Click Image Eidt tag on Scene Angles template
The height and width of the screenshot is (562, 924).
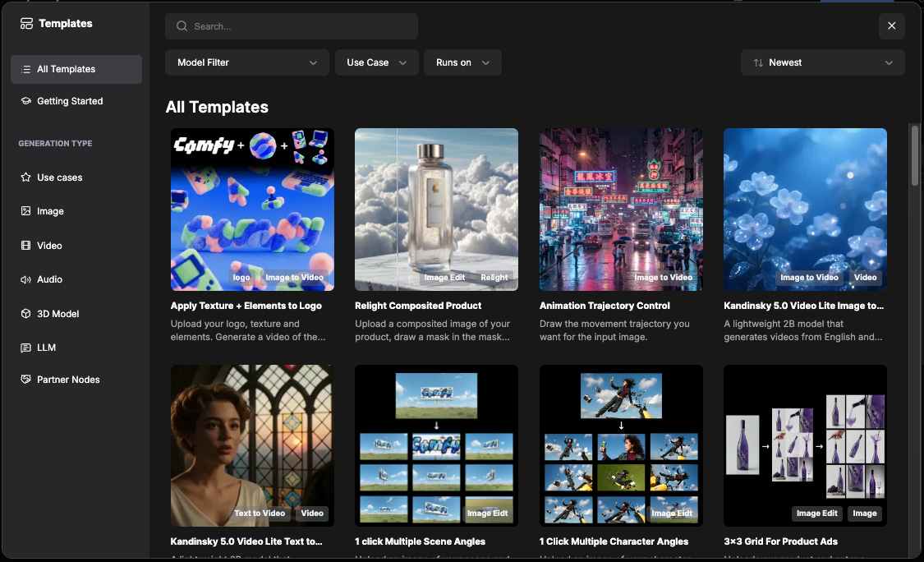tap(487, 513)
